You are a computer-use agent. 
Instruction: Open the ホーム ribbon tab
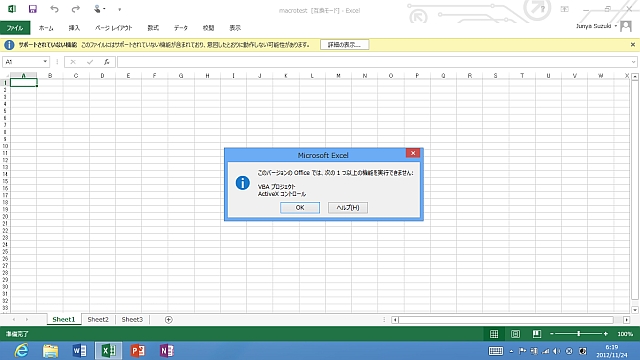pyautogui.click(x=46, y=28)
